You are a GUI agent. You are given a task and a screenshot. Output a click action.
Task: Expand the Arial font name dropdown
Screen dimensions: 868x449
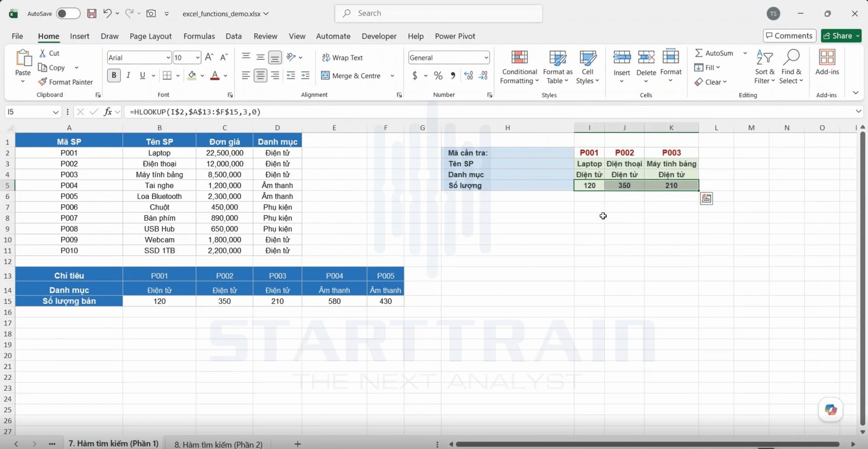(168, 57)
